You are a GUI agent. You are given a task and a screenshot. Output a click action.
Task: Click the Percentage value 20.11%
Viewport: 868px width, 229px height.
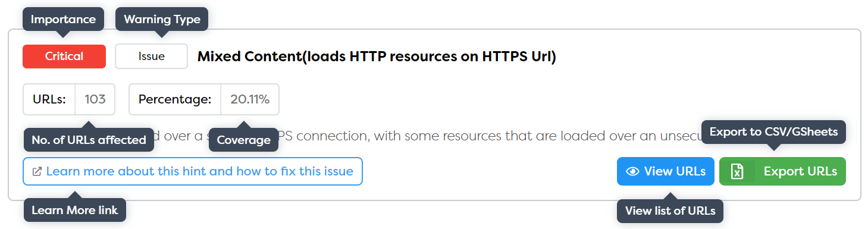(x=250, y=99)
